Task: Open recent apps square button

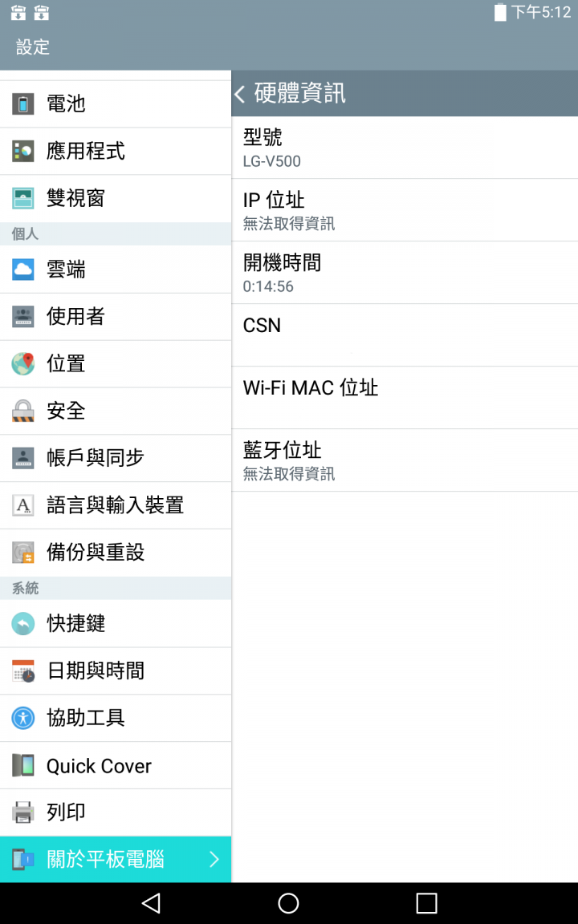Action: 426,903
